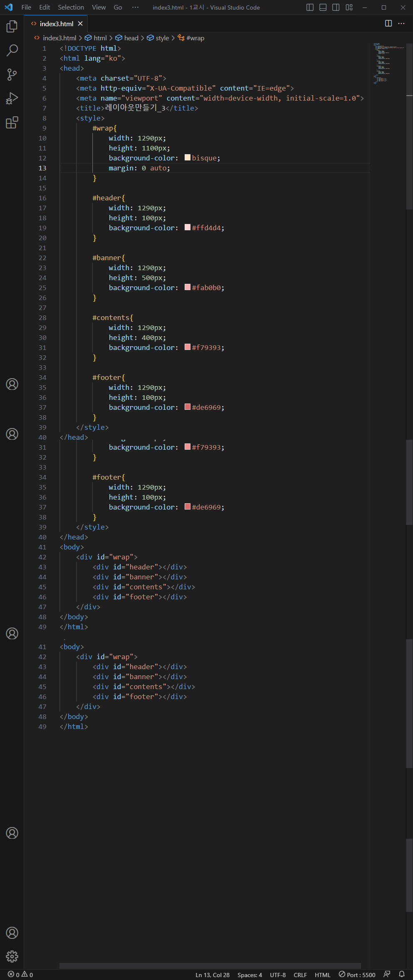
Task: Click the viewport meta tag line
Action: 220,98
